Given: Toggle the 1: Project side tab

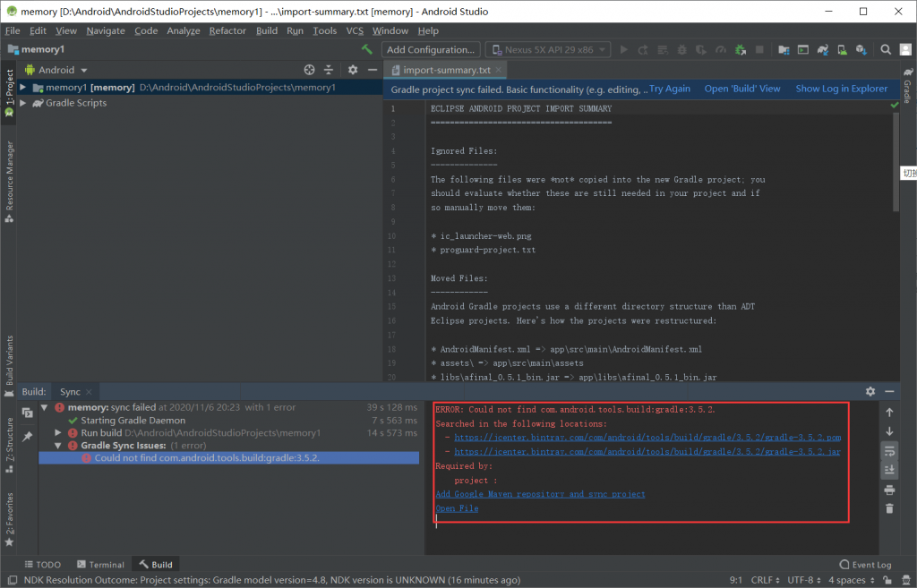Looking at the screenshot, I should (x=9, y=92).
